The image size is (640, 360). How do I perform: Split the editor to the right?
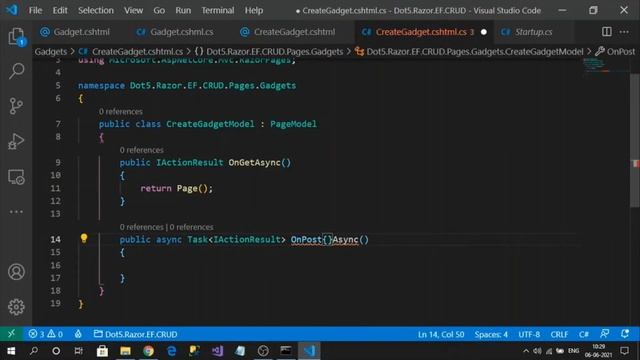tap(607, 31)
